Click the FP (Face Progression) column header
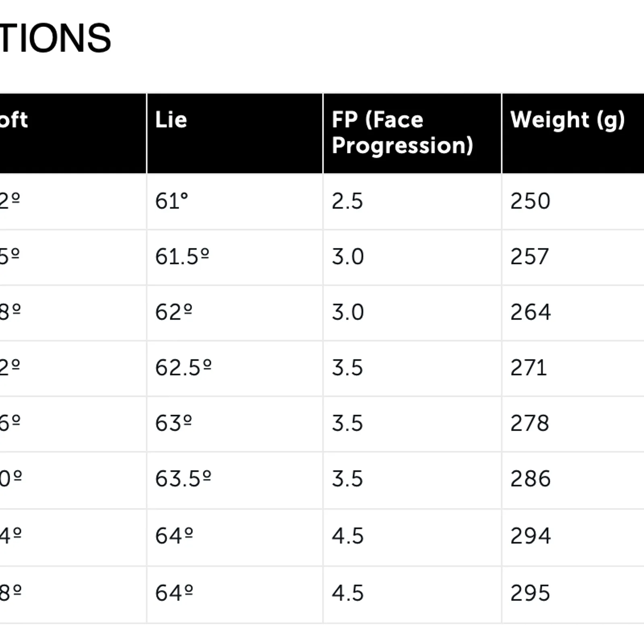 [x=402, y=132]
